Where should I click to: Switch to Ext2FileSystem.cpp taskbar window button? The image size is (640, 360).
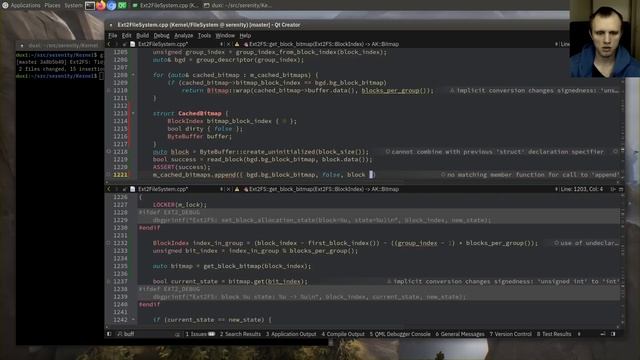tap(165, 5)
